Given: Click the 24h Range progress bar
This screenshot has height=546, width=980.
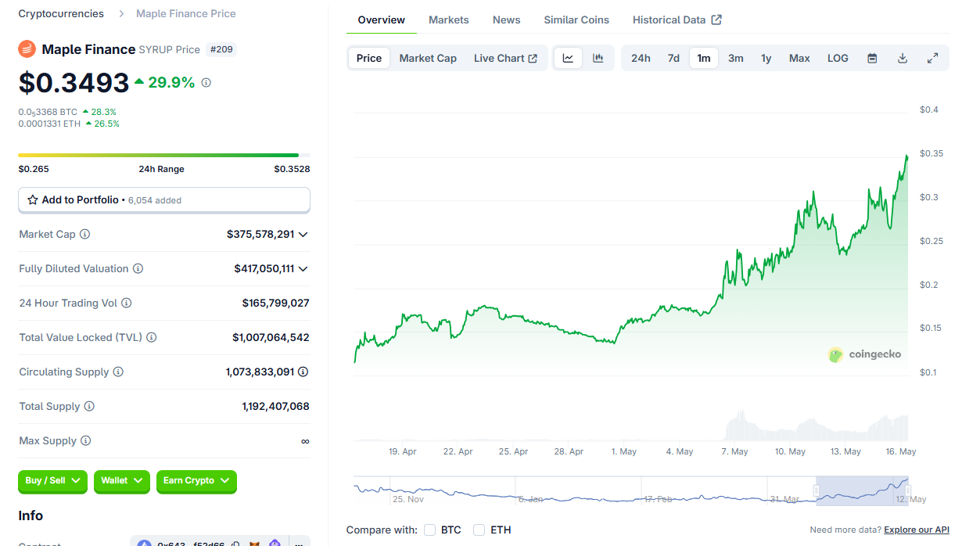Looking at the screenshot, I should pyautogui.click(x=164, y=155).
